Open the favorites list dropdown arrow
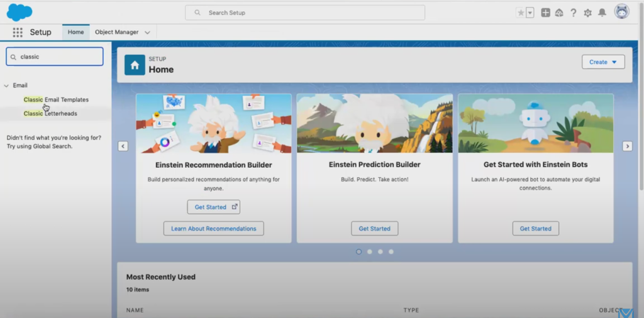The height and width of the screenshot is (318, 644). coord(530,13)
